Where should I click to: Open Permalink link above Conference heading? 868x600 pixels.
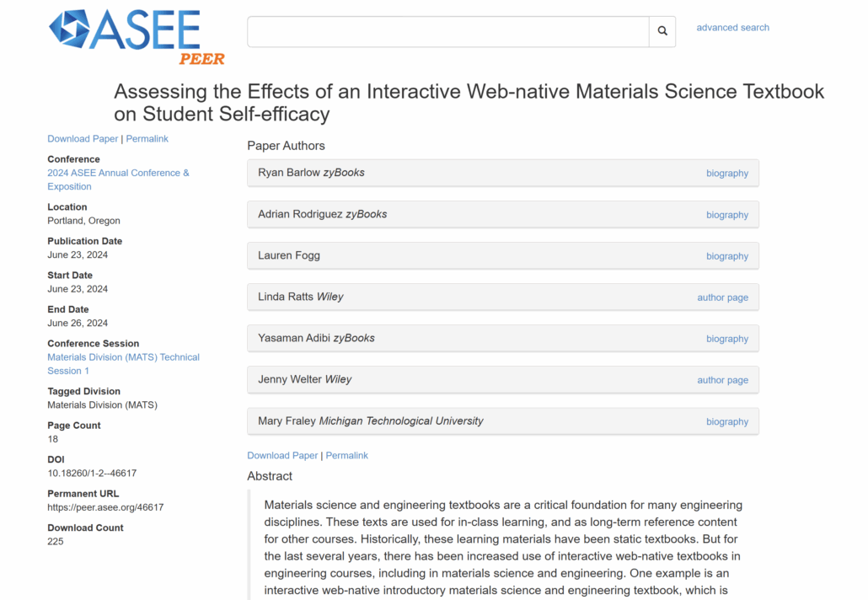tap(147, 139)
